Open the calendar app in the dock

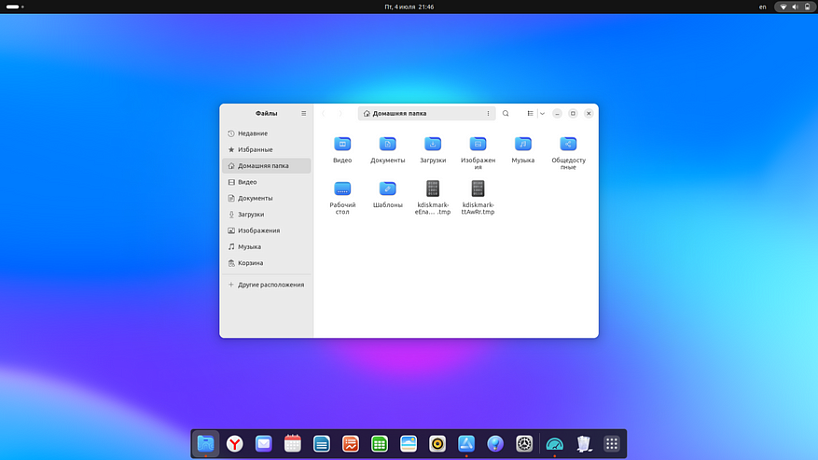tap(292, 443)
